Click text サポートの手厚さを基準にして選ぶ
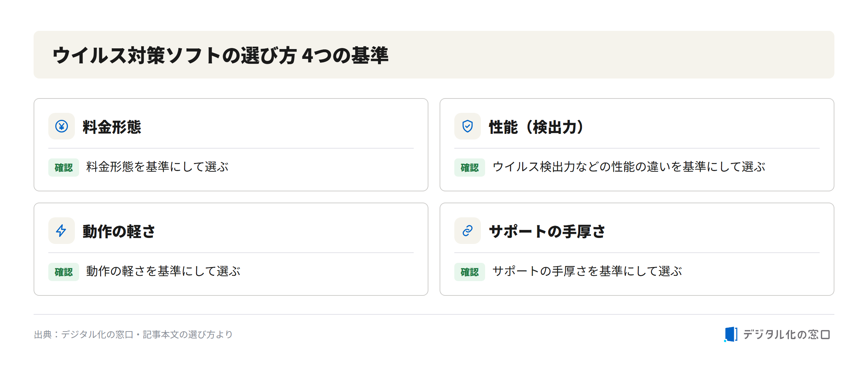The image size is (868, 375). point(587,271)
